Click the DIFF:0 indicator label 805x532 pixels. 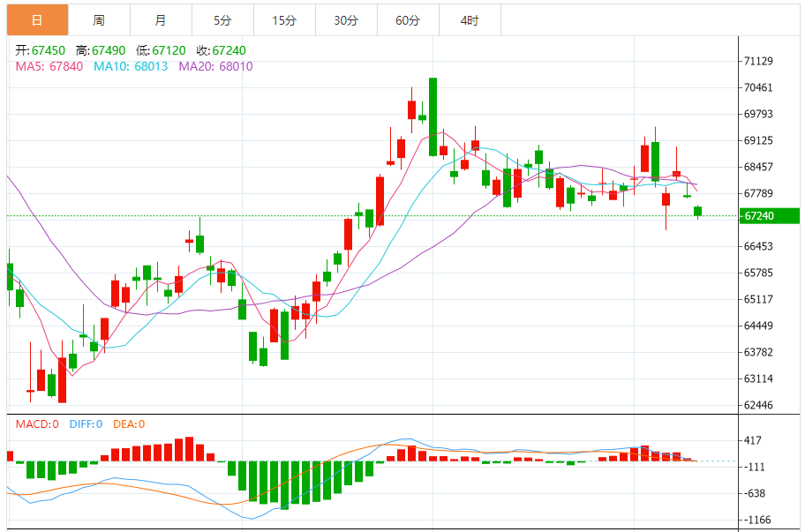point(86,424)
